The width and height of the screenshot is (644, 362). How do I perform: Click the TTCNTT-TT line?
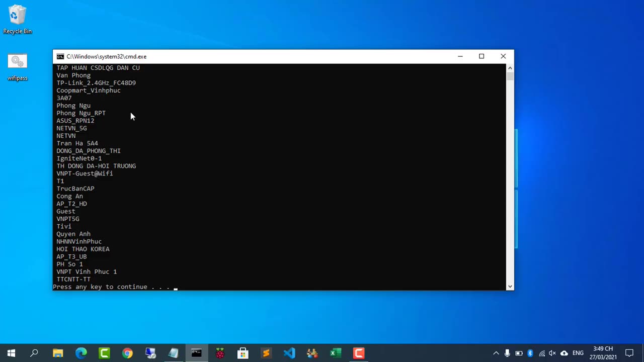tap(73, 279)
